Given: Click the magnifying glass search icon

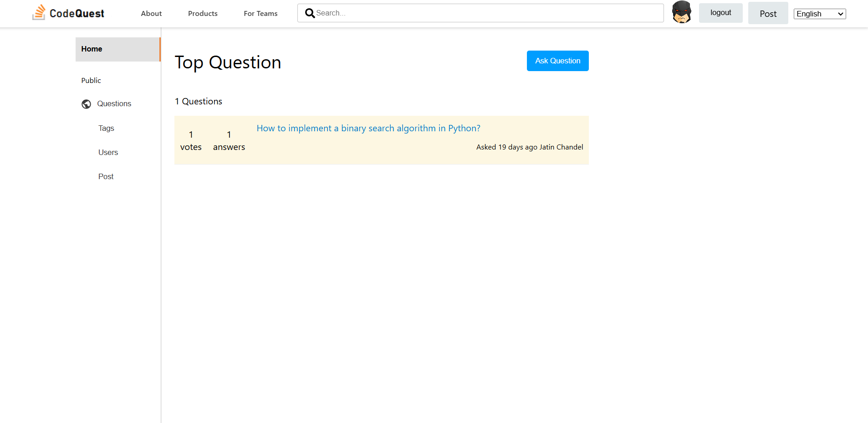Looking at the screenshot, I should (310, 13).
